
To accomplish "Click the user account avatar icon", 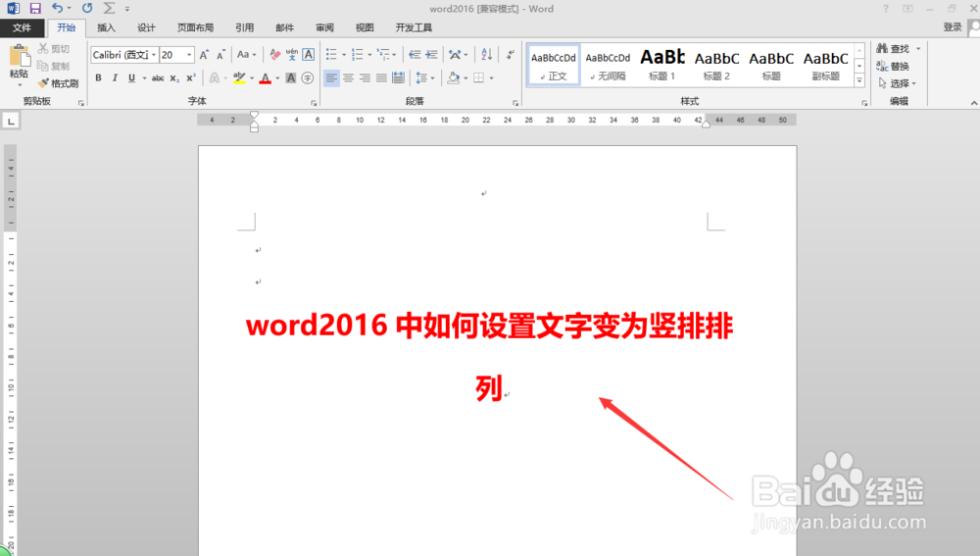I will click(974, 27).
